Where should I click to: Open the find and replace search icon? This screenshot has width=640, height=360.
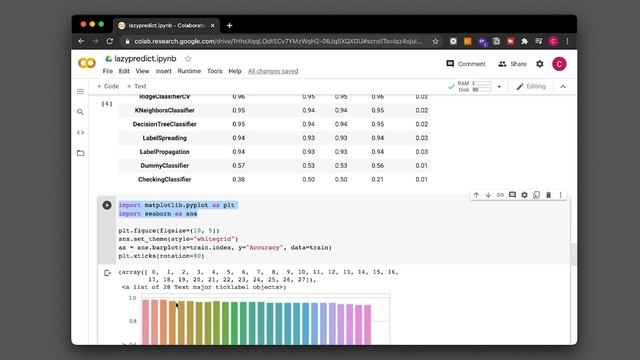(x=80, y=112)
